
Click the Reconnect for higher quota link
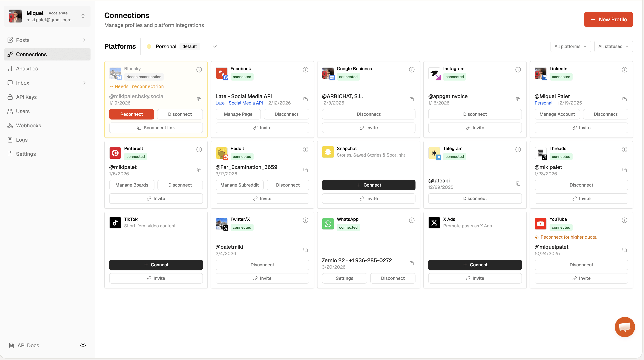pos(568,237)
